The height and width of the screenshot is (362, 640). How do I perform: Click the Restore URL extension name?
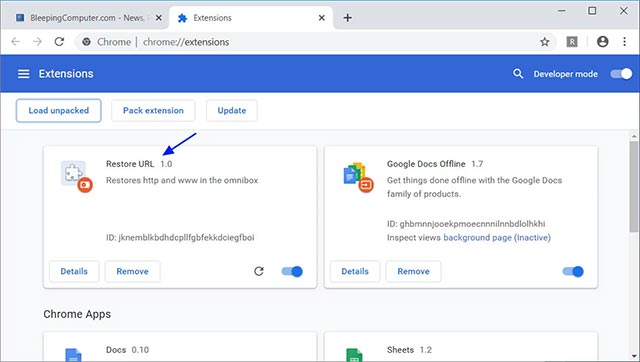click(x=130, y=164)
